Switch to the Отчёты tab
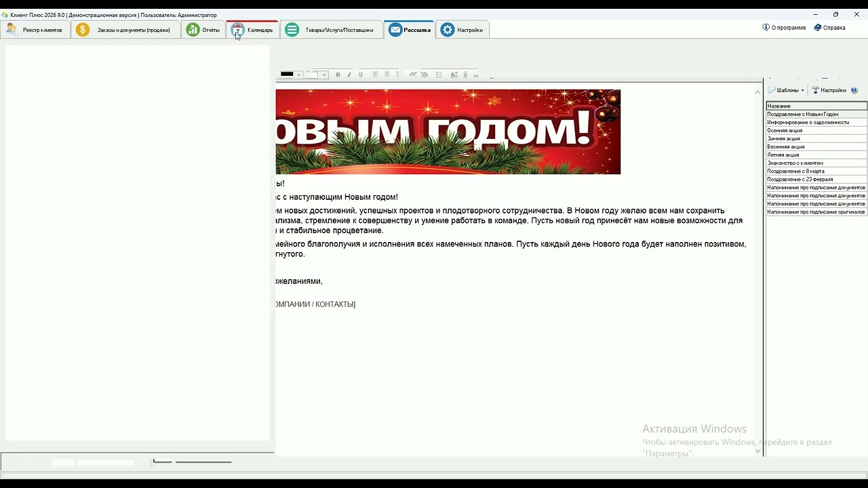868x488 pixels. (203, 30)
